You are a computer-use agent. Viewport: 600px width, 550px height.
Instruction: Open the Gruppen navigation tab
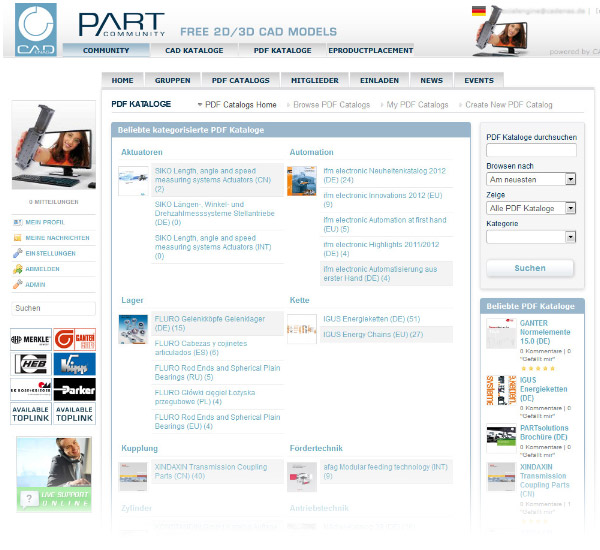173,80
